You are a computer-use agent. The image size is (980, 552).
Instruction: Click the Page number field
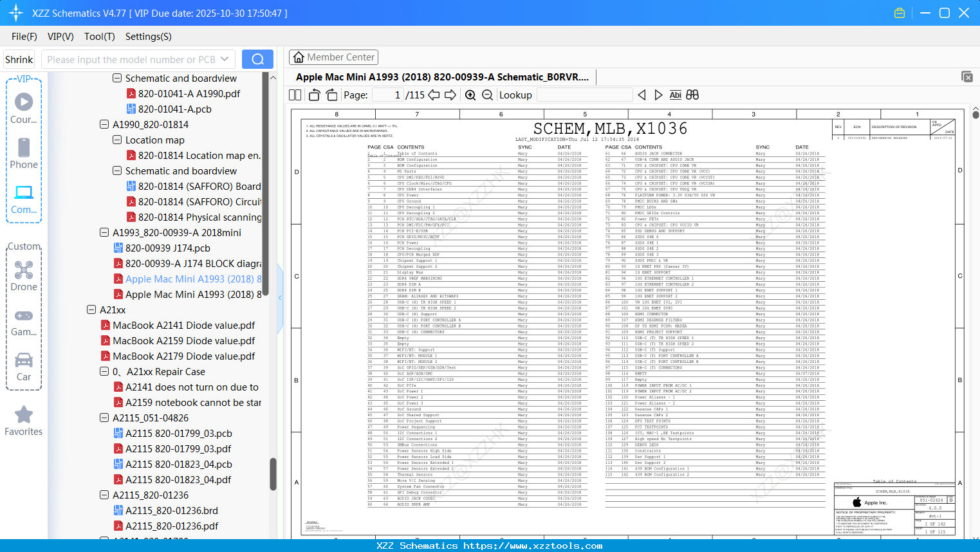click(387, 95)
